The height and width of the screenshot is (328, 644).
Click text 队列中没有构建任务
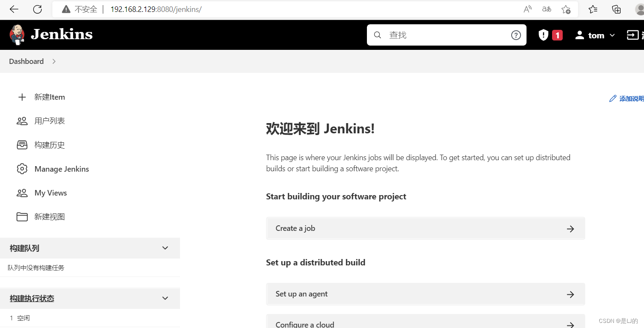point(36,268)
